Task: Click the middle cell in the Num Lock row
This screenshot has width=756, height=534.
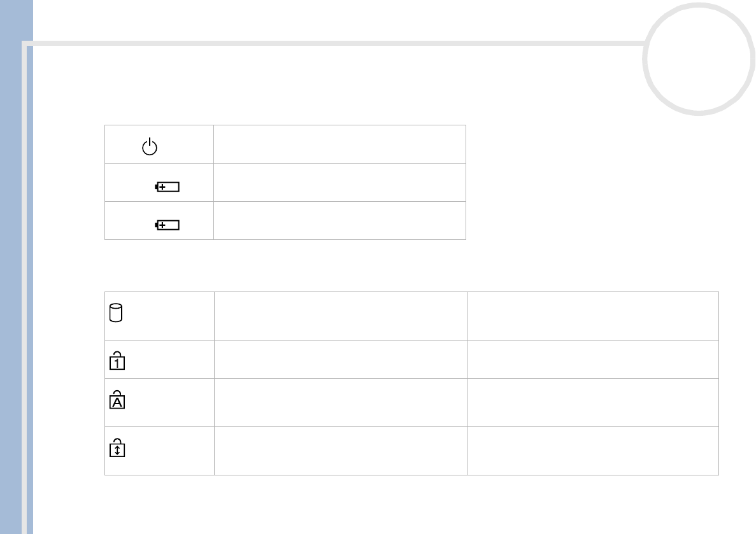Action: click(x=340, y=359)
